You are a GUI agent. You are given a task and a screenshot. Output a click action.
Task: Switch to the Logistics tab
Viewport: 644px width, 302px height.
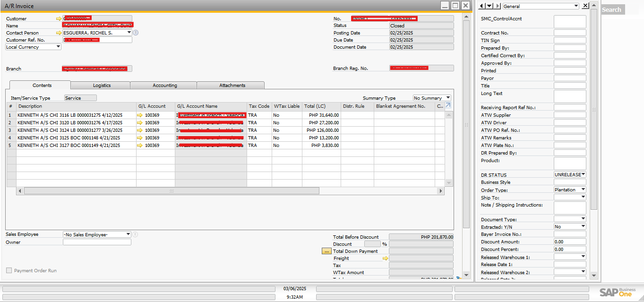point(102,86)
